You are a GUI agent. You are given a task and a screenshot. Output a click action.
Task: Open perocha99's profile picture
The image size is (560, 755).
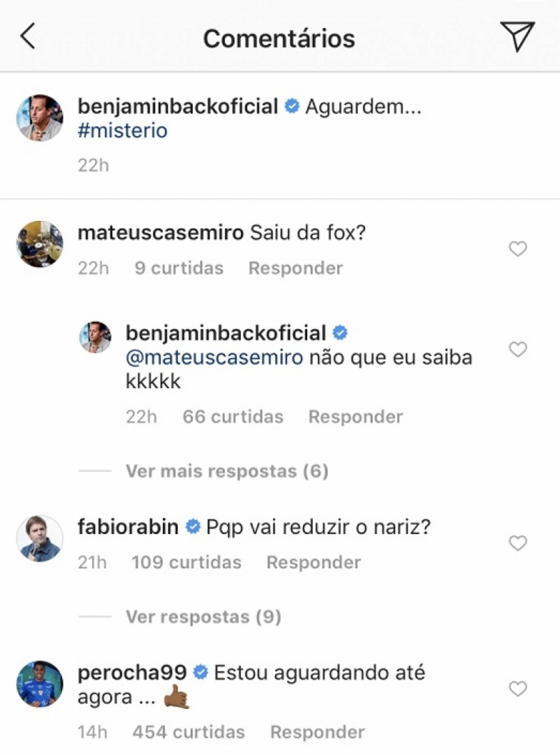40,684
